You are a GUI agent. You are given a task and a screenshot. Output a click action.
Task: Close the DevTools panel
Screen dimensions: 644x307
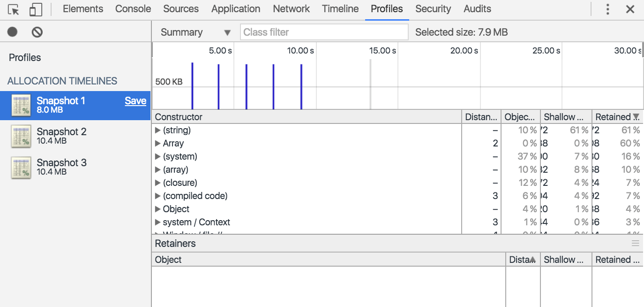[x=630, y=9]
